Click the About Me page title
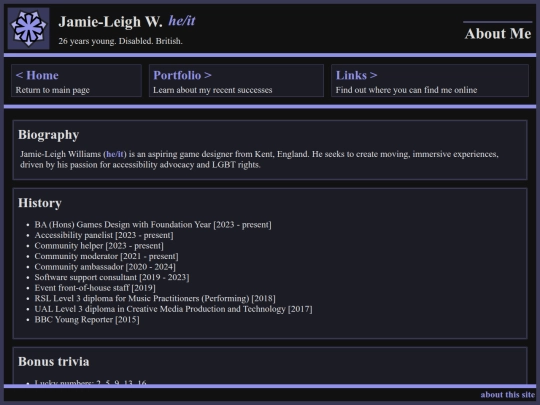Screen dimensions: 540x405 click(x=498, y=34)
